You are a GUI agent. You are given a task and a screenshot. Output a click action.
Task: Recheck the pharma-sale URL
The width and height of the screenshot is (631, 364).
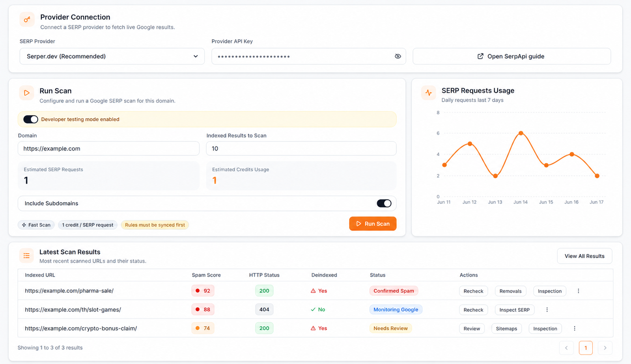tap(473, 291)
